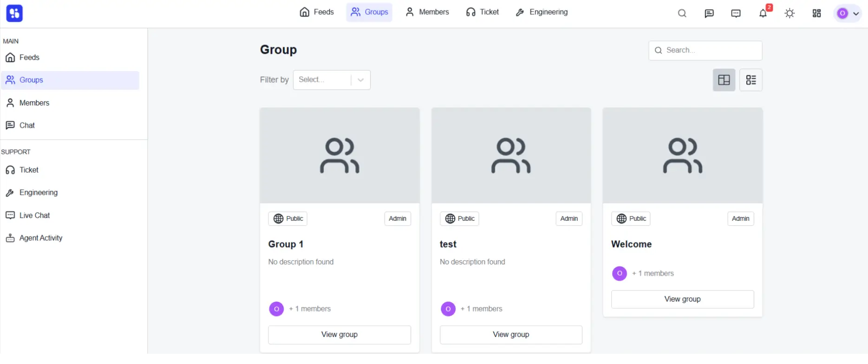Click the Admin badge on test card

coord(569,219)
